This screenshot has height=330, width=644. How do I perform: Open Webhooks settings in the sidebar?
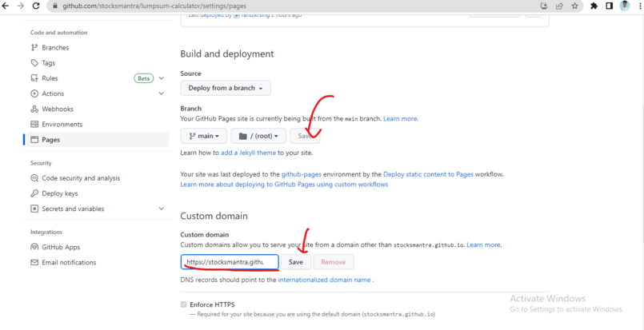click(58, 109)
